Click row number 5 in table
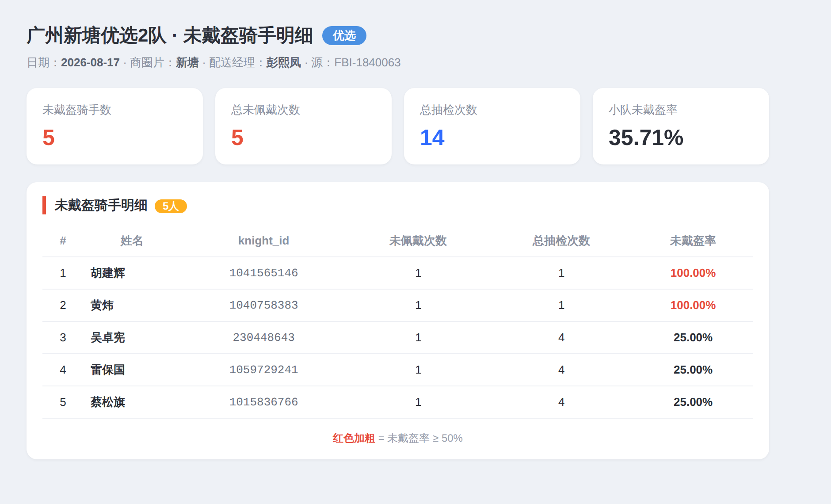Screen dimensions: 831x504 (63, 402)
